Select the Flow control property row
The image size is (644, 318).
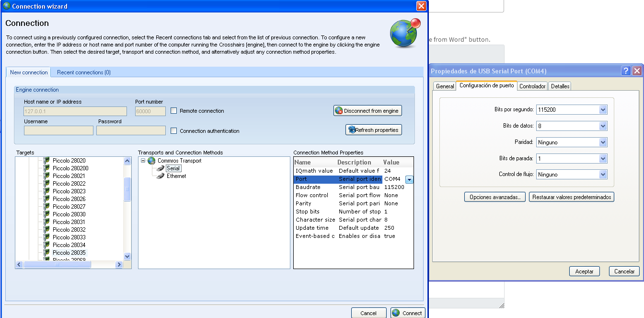click(353, 195)
